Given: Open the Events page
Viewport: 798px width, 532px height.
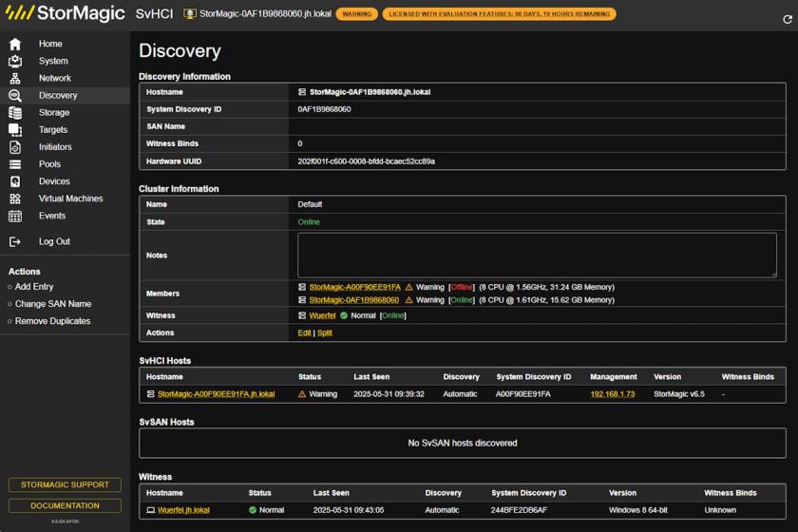Looking at the screenshot, I should (x=52, y=216).
